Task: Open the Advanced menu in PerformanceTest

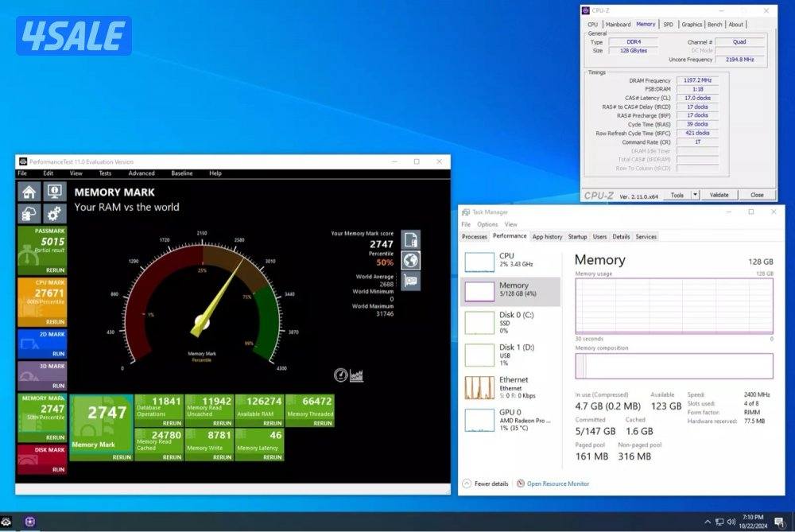Action: pos(142,173)
